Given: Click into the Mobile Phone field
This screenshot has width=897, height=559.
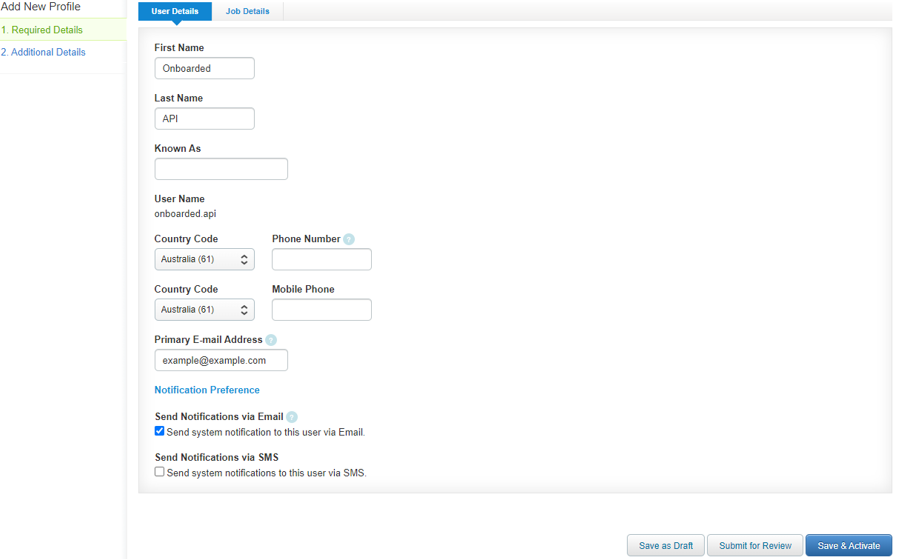Looking at the screenshot, I should tap(322, 310).
